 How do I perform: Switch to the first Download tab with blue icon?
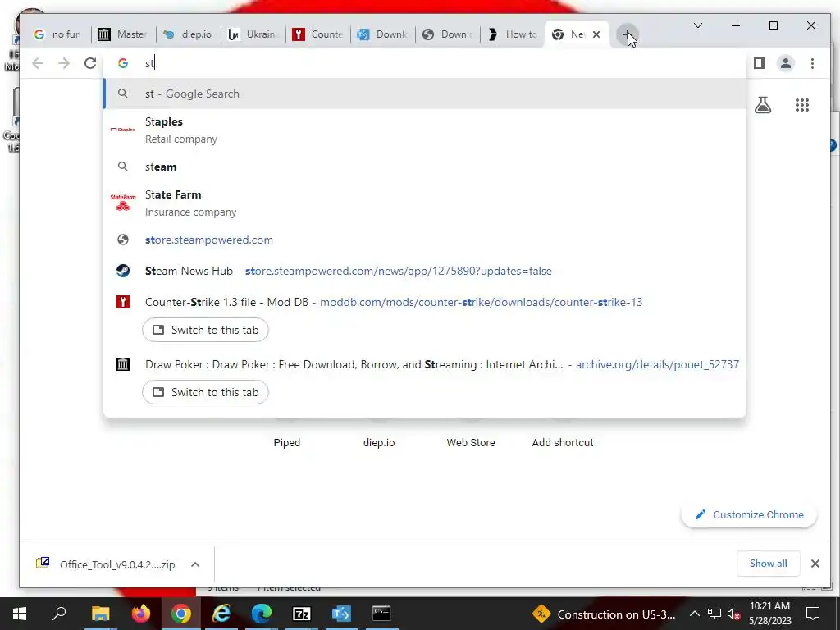382,34
